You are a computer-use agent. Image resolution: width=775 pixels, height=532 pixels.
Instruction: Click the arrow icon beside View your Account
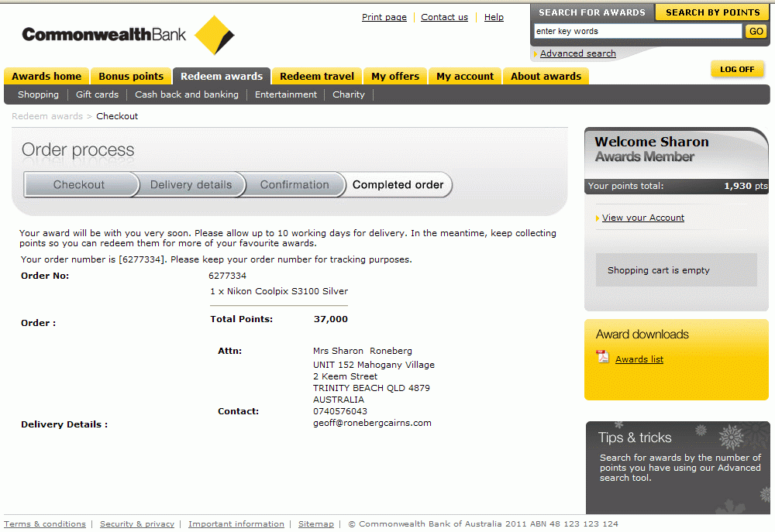coord(598,218)
